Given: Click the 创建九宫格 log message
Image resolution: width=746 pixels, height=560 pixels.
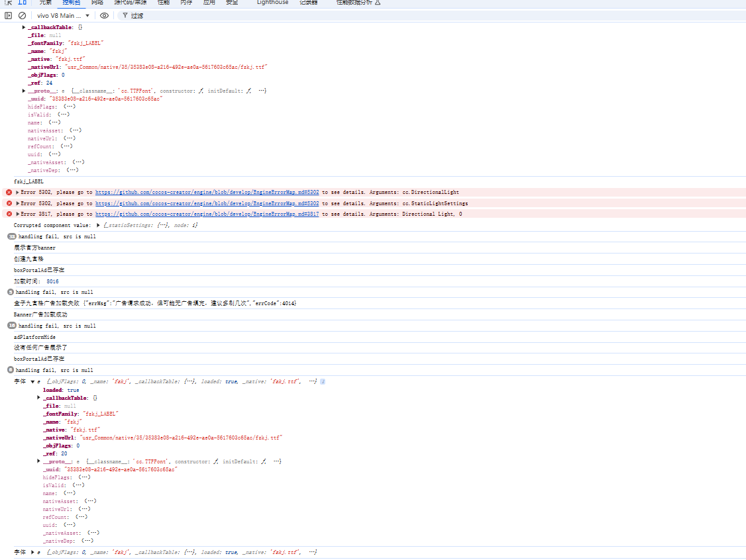Looking at the screenshot, I should pyautogui.click(x=28, y=259).
